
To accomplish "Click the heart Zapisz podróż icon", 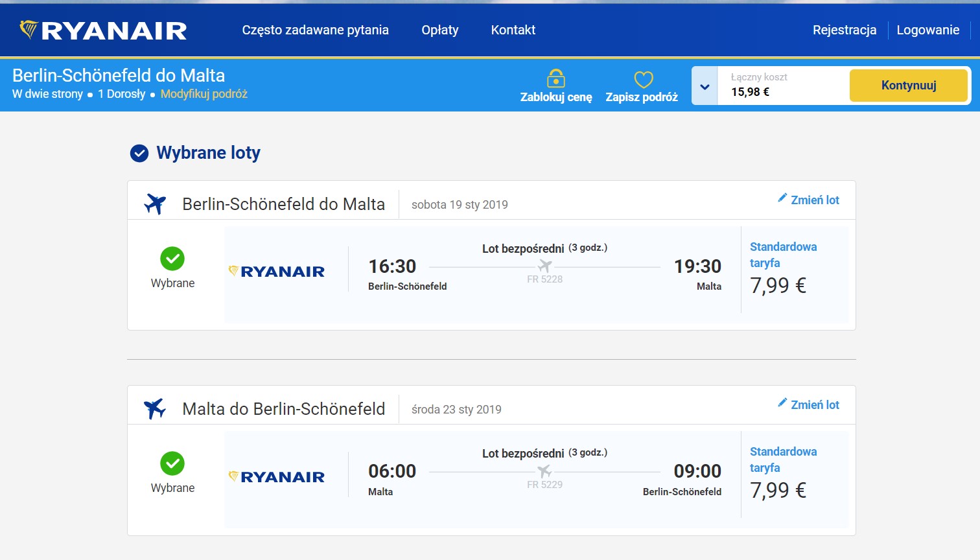I will click(643, 80).
